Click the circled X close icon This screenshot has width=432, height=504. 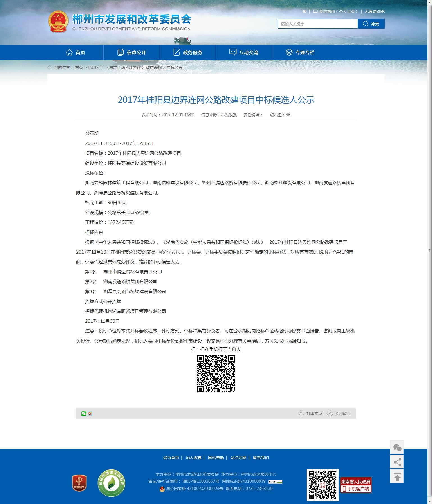coord(330,413)
